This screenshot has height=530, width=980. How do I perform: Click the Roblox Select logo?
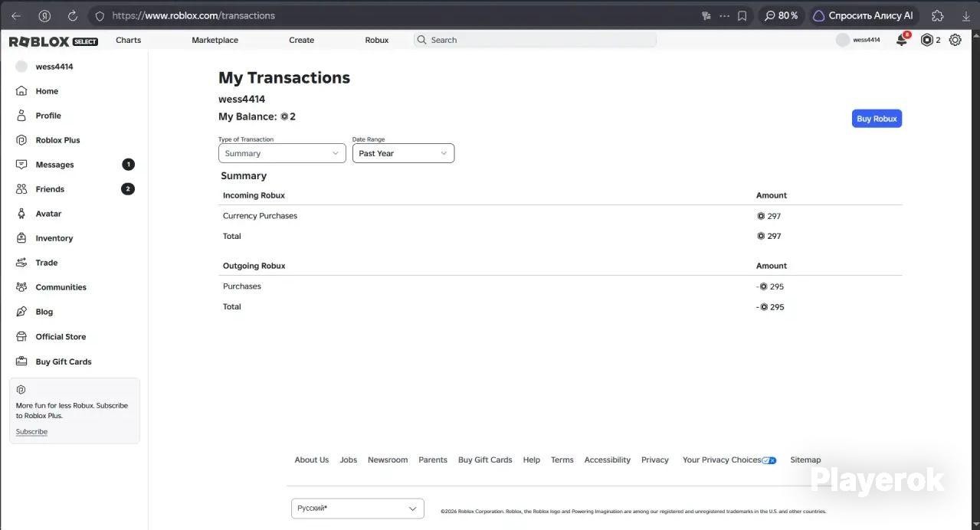point(54,41)
